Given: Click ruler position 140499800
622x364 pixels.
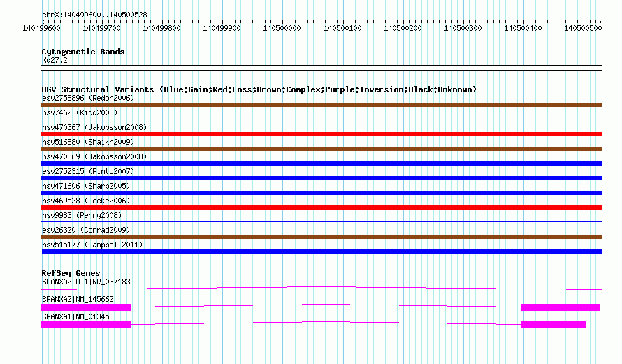Looking at the screenshot, I should point(161,28).
